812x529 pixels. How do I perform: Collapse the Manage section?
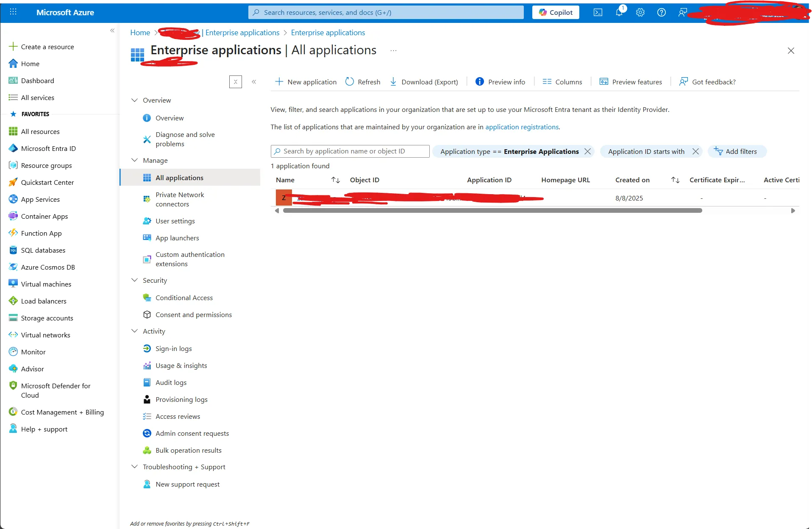[135, 160]
